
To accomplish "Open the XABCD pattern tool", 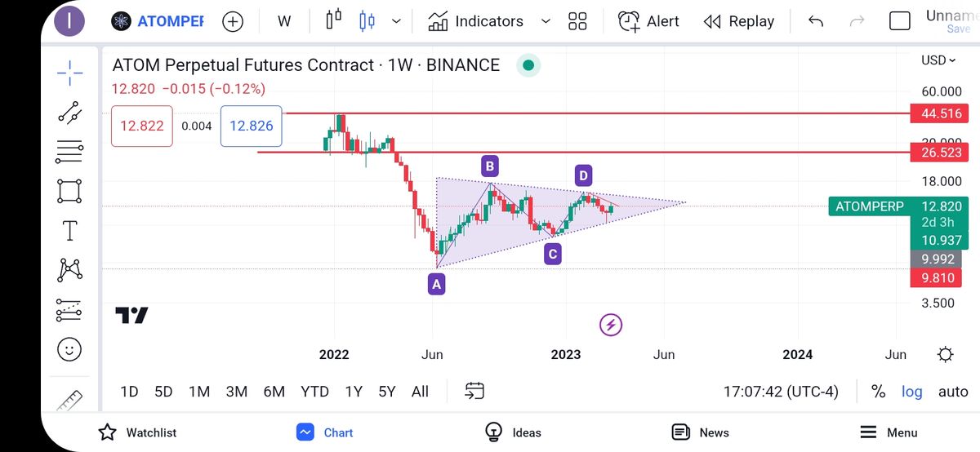I will click(70, 270).
